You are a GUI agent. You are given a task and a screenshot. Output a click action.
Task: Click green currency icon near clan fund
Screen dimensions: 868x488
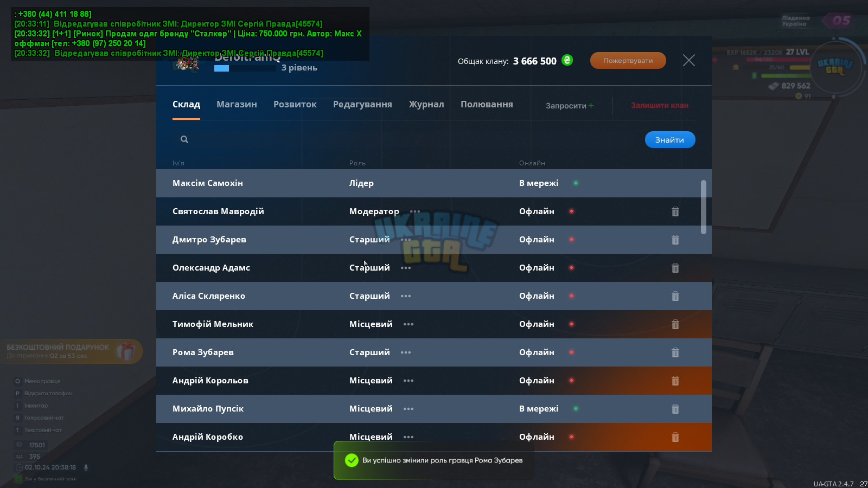tap(567, 60)
